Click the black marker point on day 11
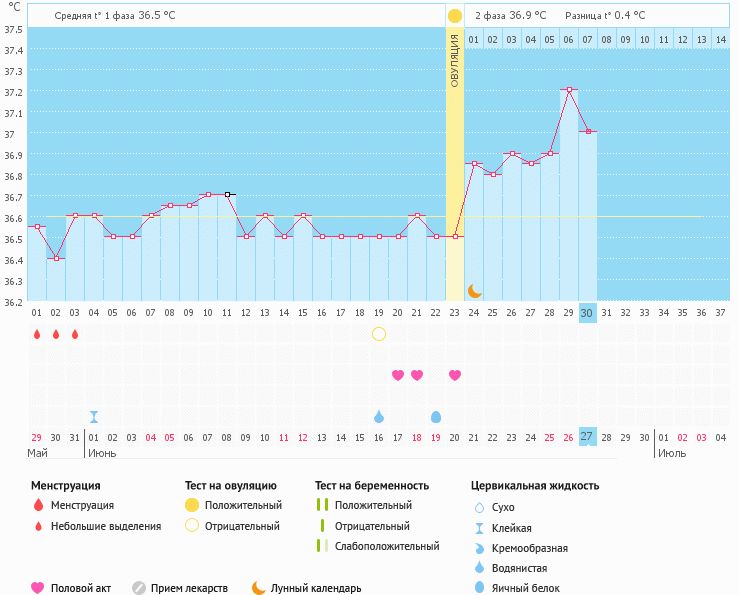 pos(227,194)
